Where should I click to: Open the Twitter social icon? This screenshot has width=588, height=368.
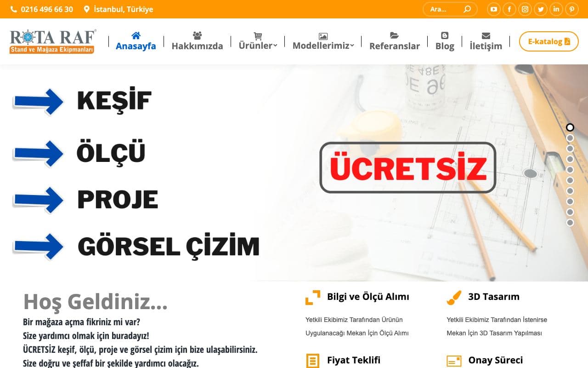[541, 9]
